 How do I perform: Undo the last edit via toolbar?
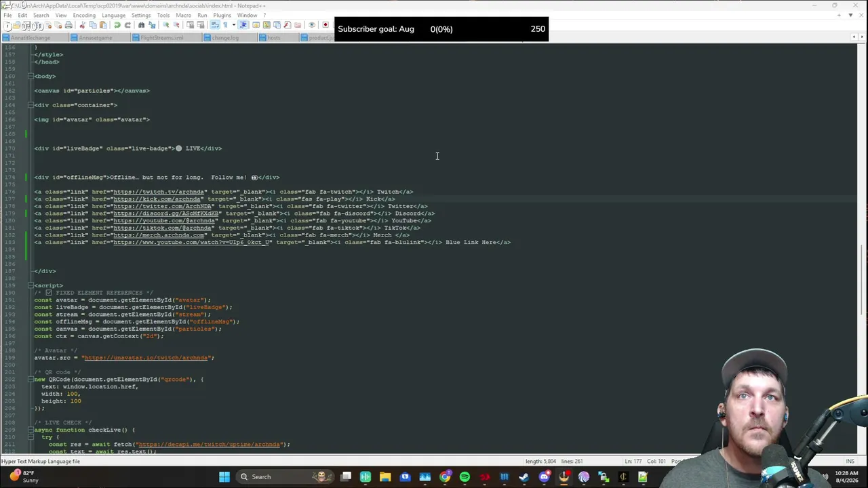tap(117, 25)
